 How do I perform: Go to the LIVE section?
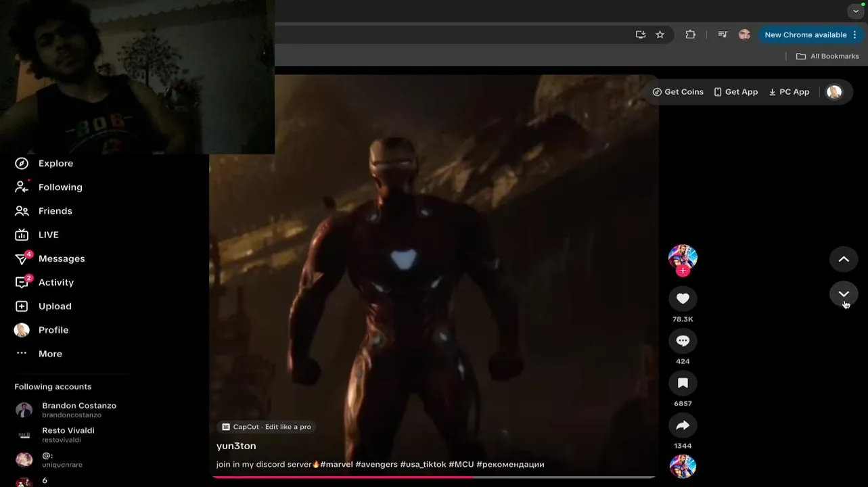(37, 235)
